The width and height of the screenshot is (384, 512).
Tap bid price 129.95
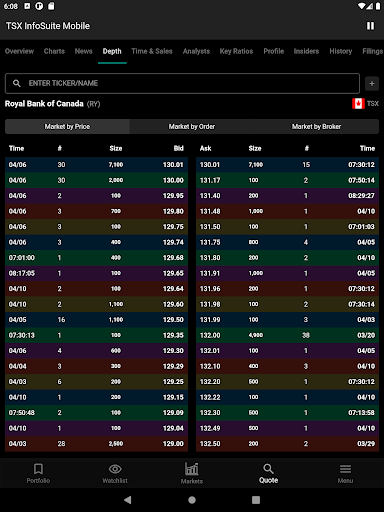173,196
